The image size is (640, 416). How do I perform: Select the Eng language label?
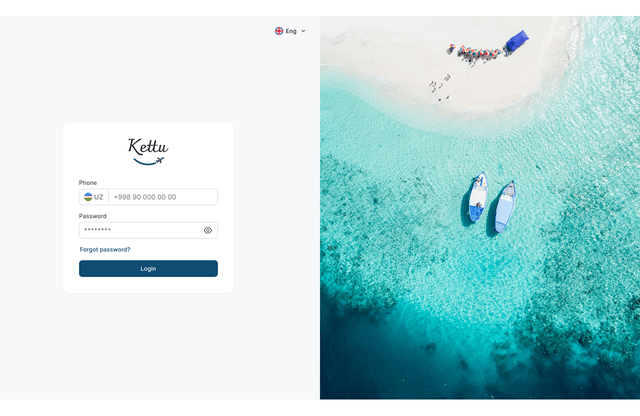pyautogui.click(x=291, y=31)
